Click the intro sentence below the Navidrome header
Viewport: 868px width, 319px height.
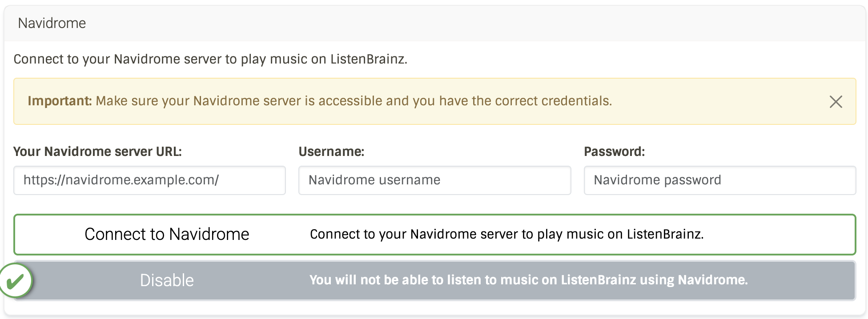210,59
